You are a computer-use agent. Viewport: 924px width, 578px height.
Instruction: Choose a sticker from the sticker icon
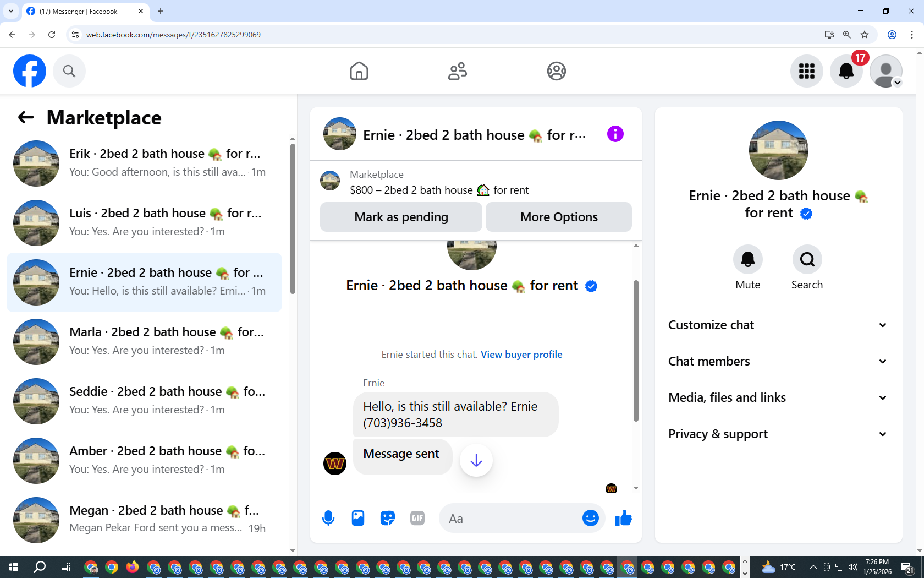[x=388, y=518]
